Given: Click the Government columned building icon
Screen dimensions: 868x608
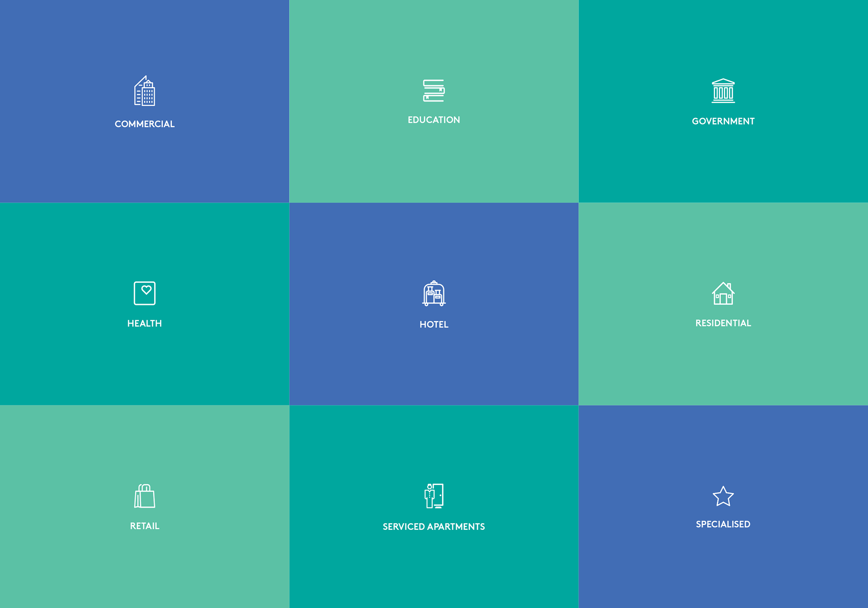Looking at the screenshot, I should point(723,91).
